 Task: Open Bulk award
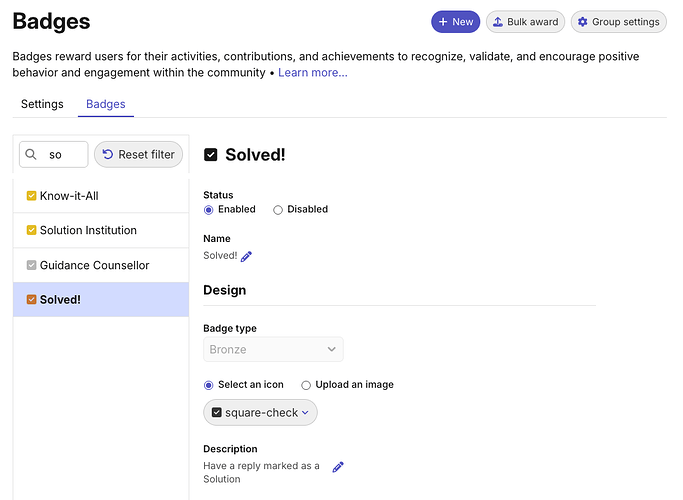[x=525, y=22]
